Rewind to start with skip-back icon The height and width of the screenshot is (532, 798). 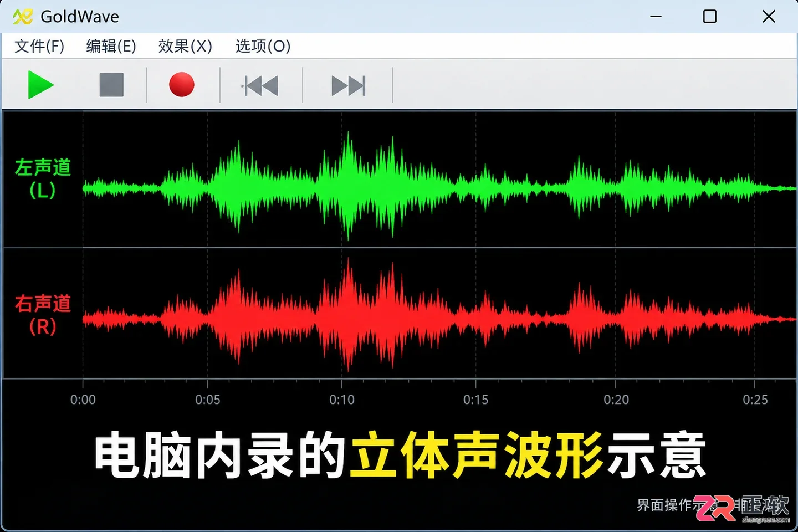(x=260, y=86)
